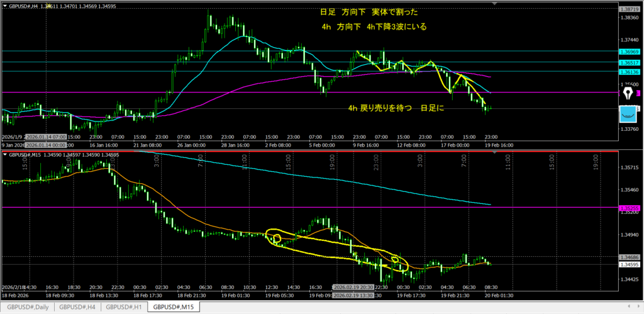Select the 1.36517 price level label
The width and height of the screenshot is (644, 314).
[x=629, y=63]
